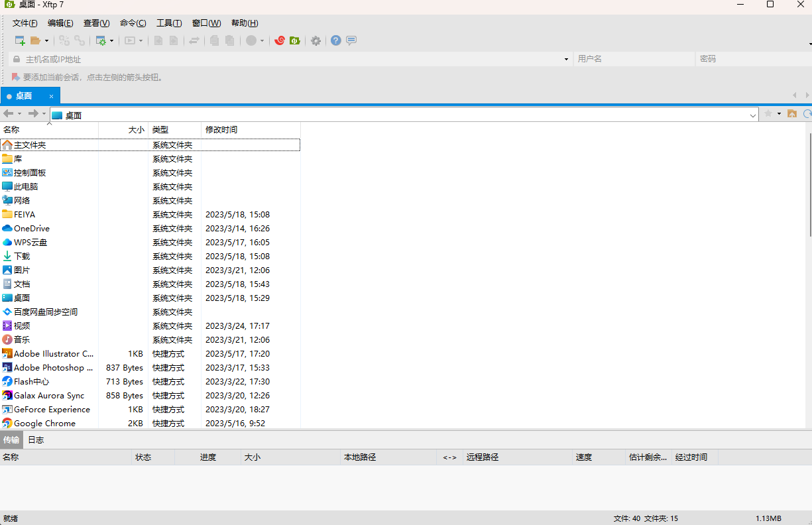This screenshot has width=812, height=525.
Task: Click the 用户名 username field
Action: [x=634, y=59]
